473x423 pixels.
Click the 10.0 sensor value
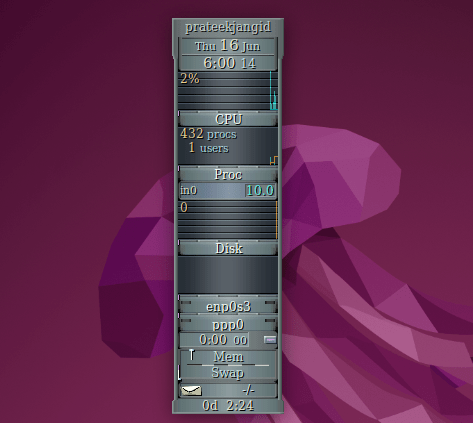[260, 191]
